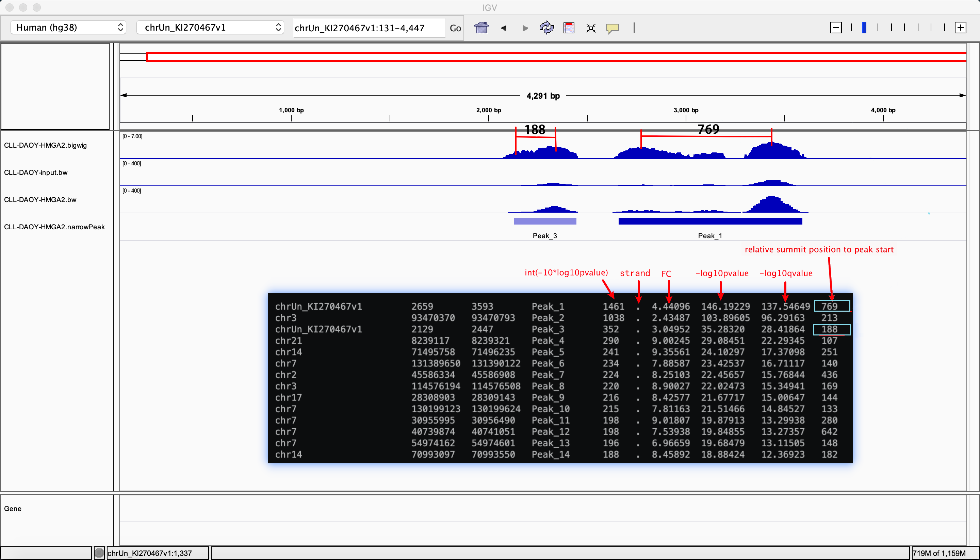Click the Peak_1 feature bar
Viewport: 980px width, 560px height.
click(710, 221)
